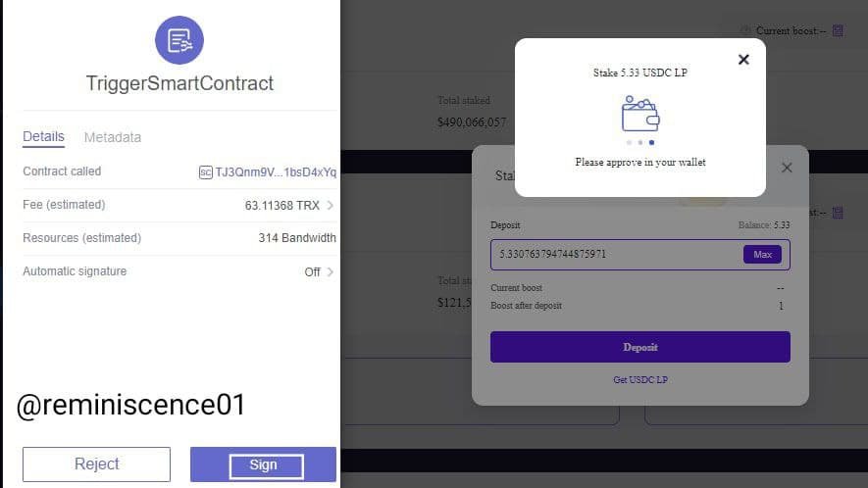Click the purple Deposit button

(x=639, y=347)
